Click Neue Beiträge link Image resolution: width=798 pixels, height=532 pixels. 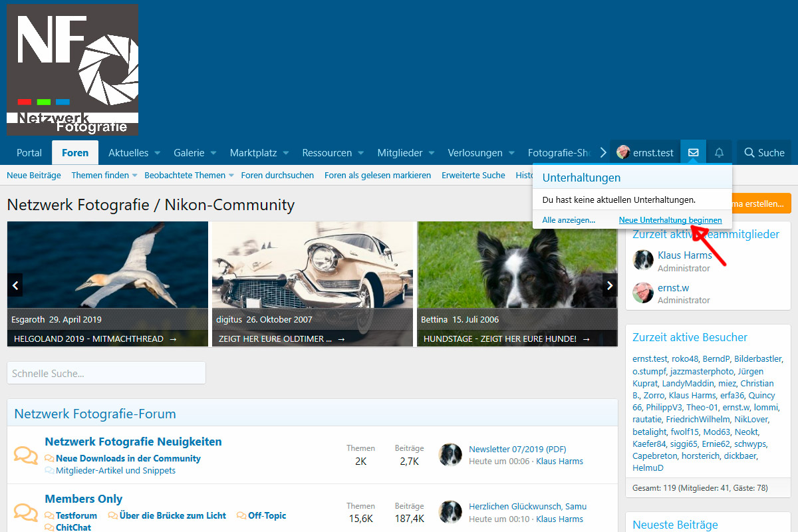click(x=34, y=175)
